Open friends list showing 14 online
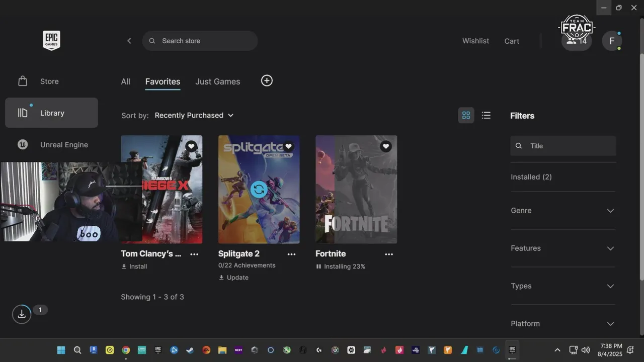 [x=577, y=41]
